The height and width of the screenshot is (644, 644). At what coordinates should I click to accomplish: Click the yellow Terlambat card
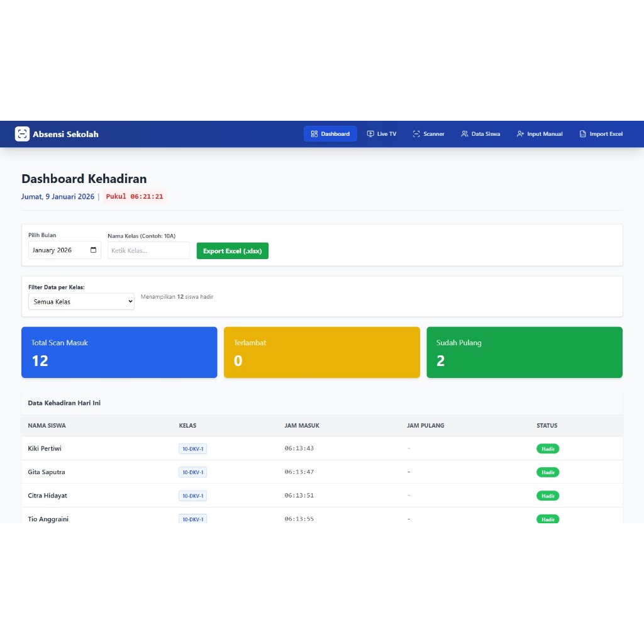(321, 352)
